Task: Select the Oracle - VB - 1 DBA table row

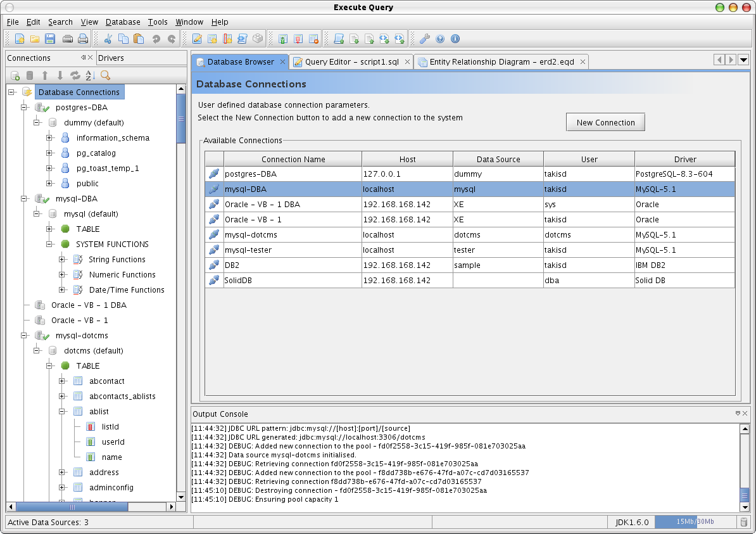Action: [x=470, y=205]
